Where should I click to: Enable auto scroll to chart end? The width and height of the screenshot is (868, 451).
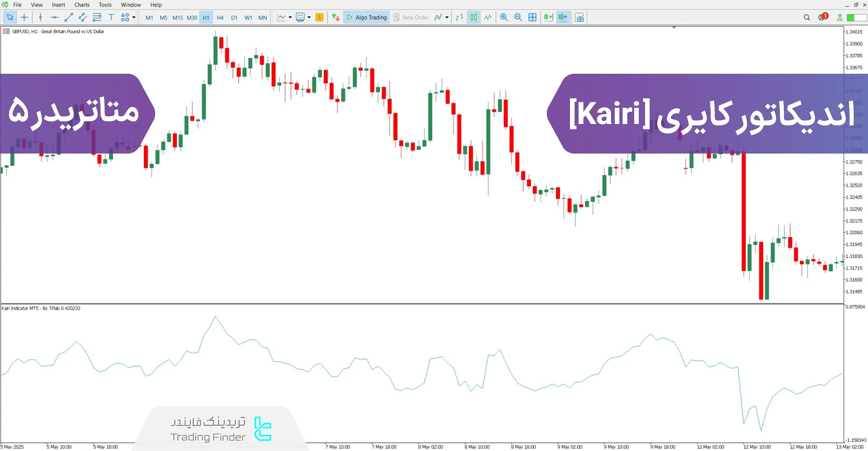pyautogui.click(x=548, y=17)
